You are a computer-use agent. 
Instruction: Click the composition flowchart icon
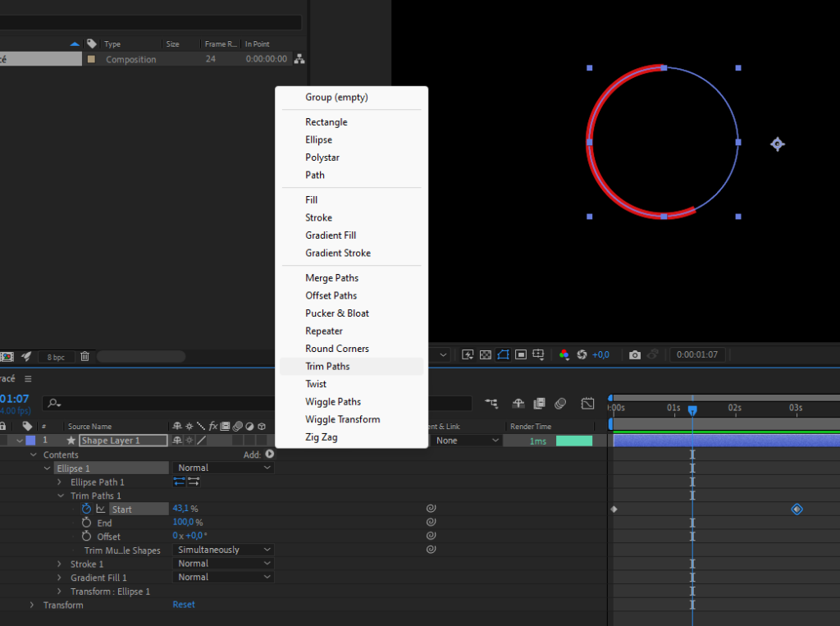coord(299,59)
